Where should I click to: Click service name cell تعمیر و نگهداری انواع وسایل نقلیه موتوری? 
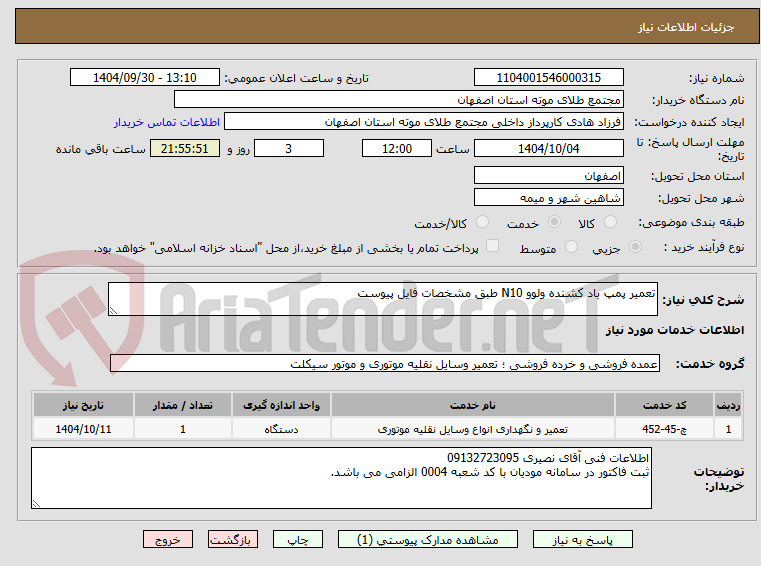coord(473,429)
